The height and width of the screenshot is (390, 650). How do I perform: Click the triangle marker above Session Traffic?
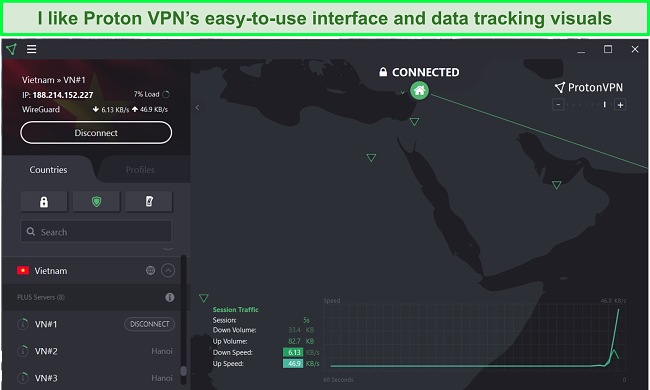(x=204, y=298)
